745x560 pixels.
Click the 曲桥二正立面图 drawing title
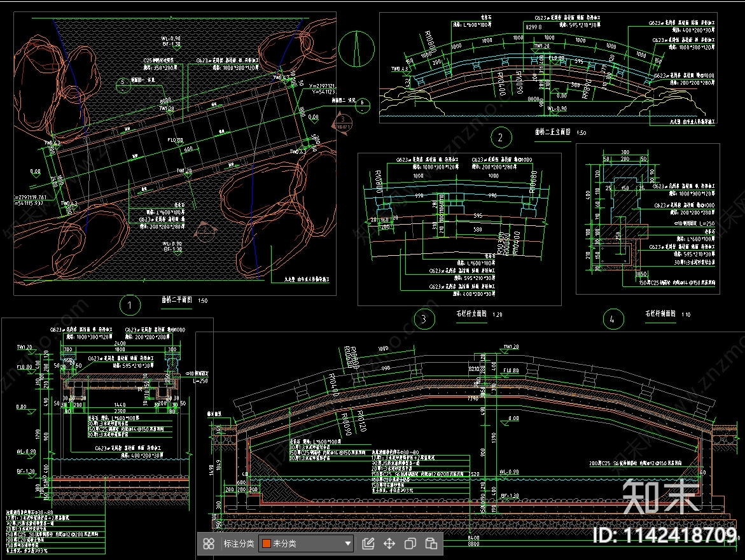[x=554, y=134]
